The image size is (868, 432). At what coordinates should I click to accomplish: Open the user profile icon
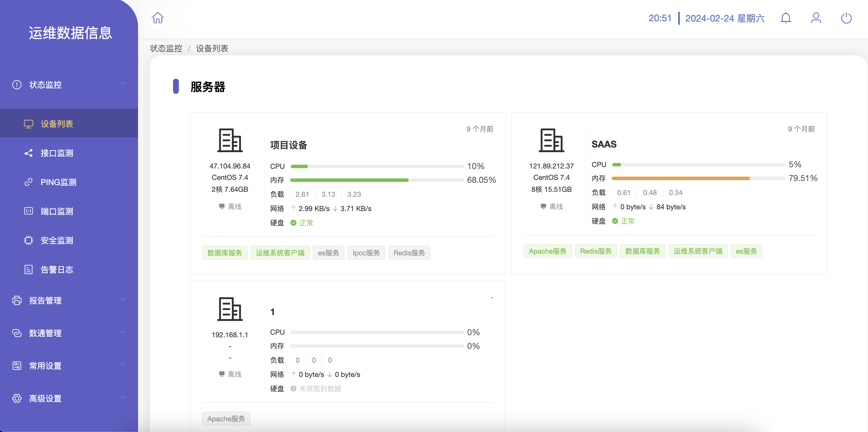pos(816,18)
